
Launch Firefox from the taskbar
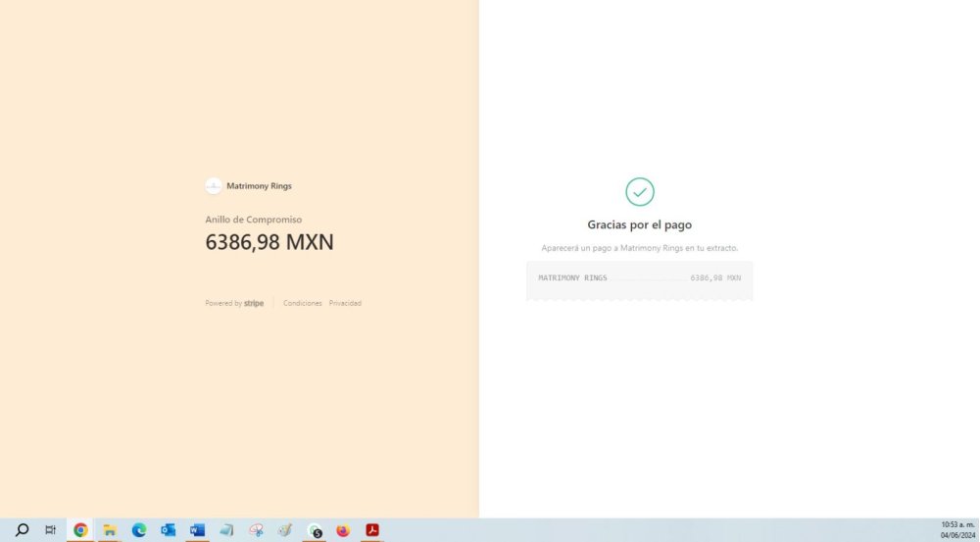point(343,530)
